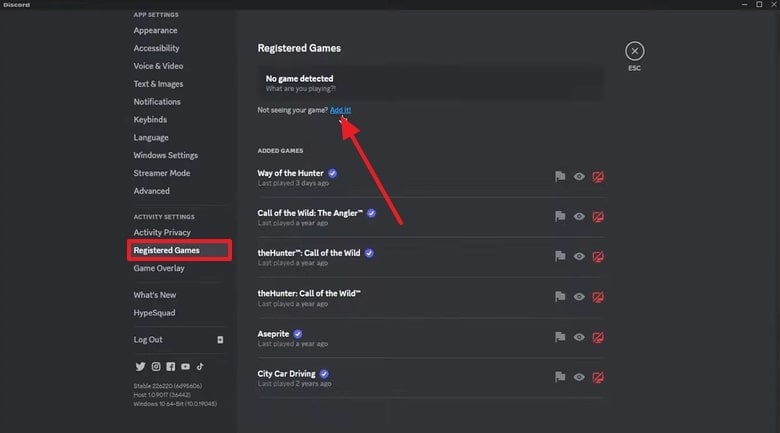The height and width of the screenshot is (433, 780).
Task: Minimize the Discord window
Action: tap(745, 4)
